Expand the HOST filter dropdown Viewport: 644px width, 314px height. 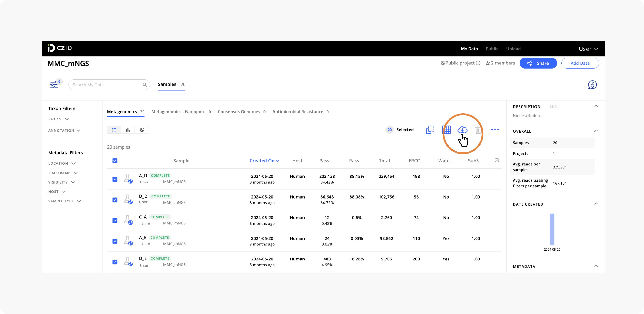(x=57, y=192)
